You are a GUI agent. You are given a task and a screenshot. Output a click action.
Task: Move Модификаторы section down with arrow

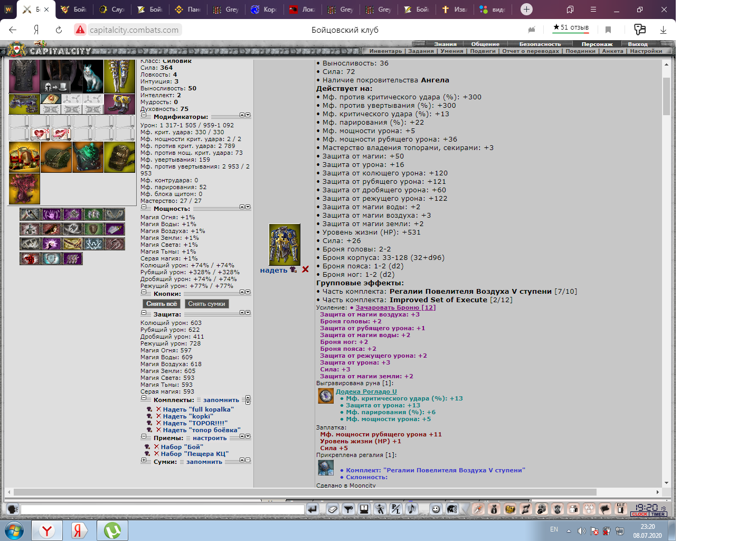coord(248,115)
